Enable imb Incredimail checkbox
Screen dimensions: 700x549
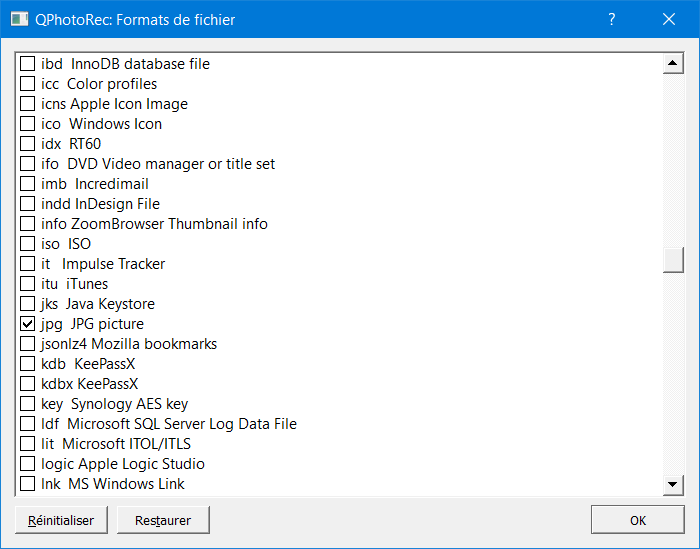(28, 184)
